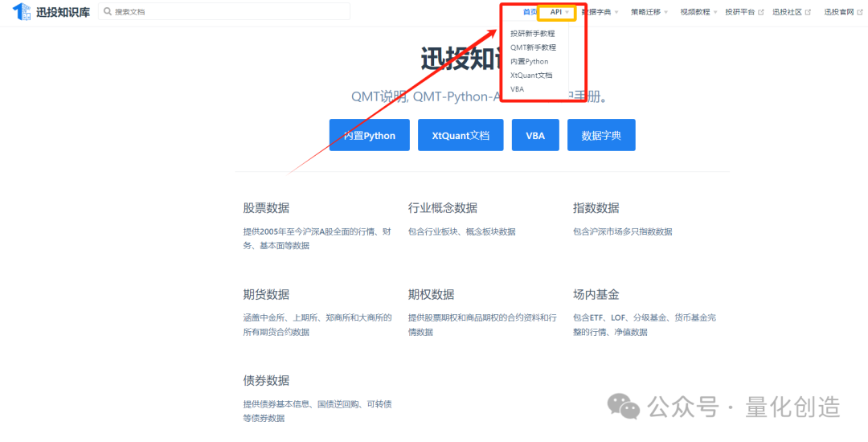Expand the 视频教程 dropdown

(x=698, y=11)
